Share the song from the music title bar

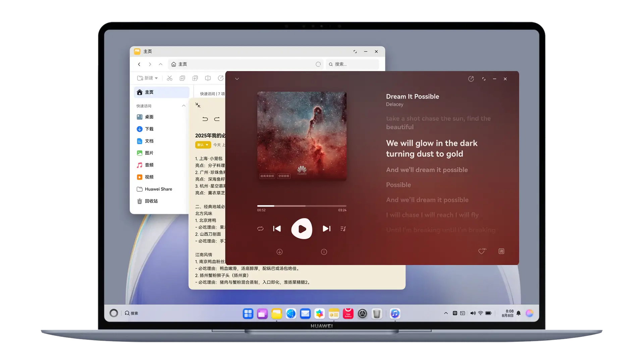(471, 79)
